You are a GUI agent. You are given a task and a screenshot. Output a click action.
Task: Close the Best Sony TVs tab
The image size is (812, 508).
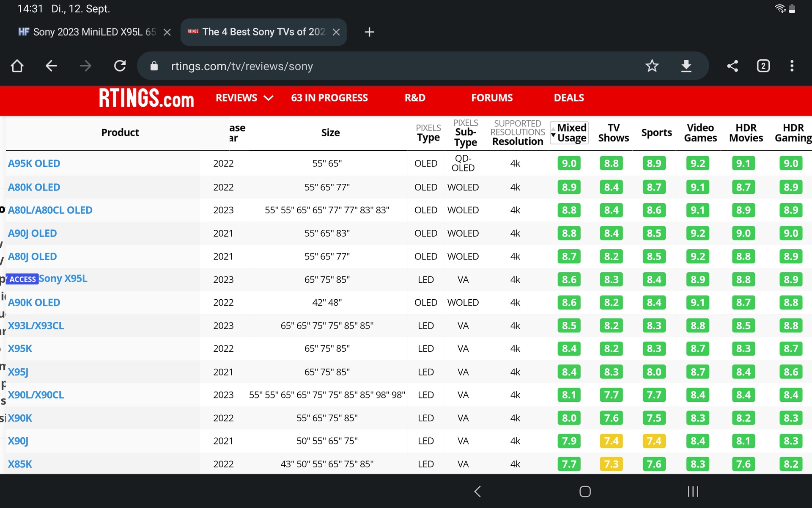coord(336,32)
